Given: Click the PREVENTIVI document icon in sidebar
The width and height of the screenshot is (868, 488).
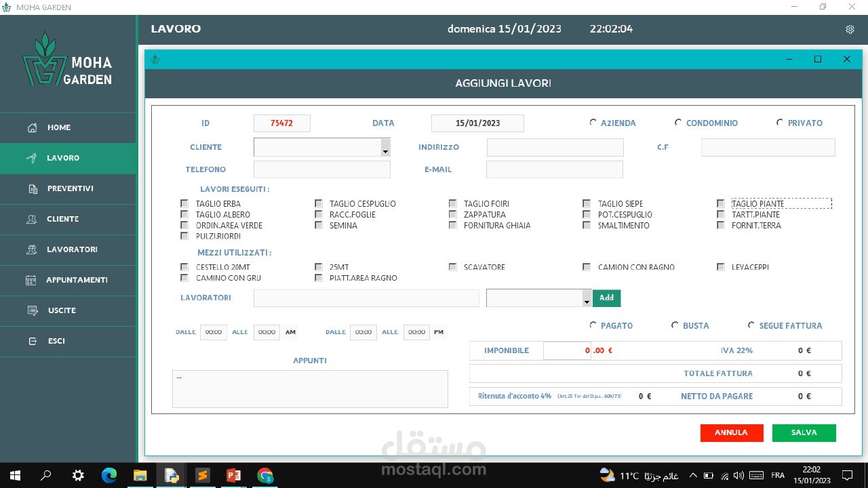Looking at the screenshot, I should click(x=33, y=188).
